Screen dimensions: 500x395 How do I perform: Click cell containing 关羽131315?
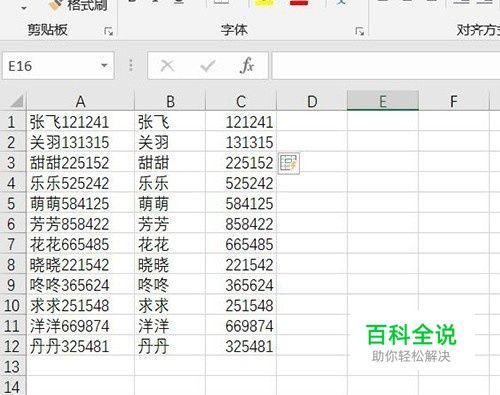(x=80, y=142)
